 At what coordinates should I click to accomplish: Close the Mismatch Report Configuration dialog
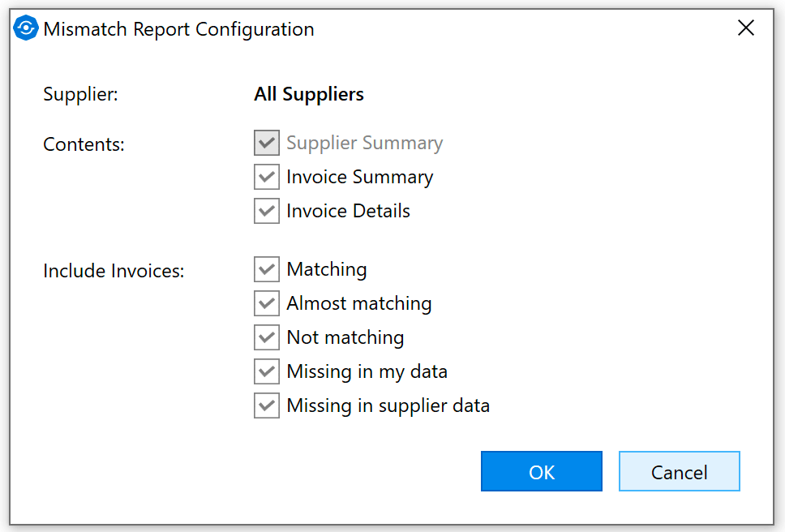745,28
